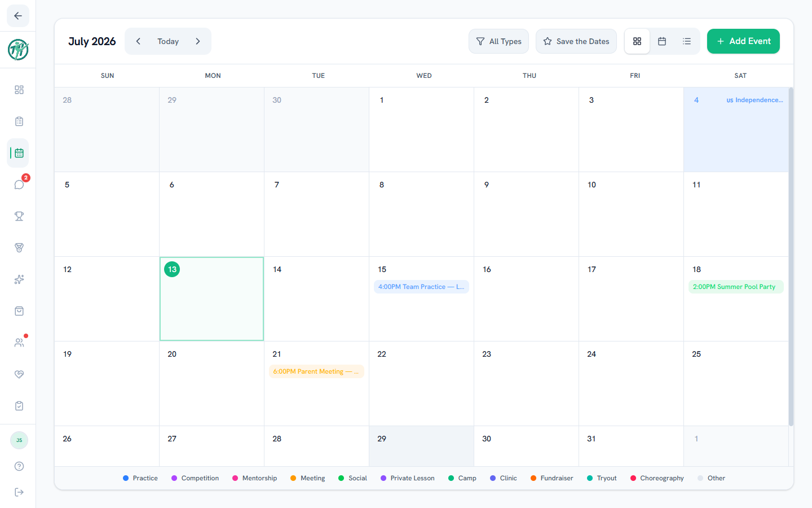Viewport: 812px width, 508px height.
Task: Select the date number 25
Action: click(x=696, y=354)
